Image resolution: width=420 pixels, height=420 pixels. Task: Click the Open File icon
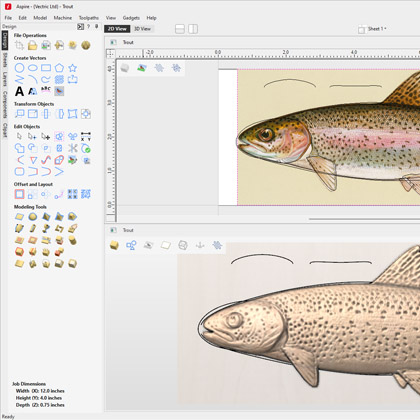pyautogui.click(x=32, y=45)
